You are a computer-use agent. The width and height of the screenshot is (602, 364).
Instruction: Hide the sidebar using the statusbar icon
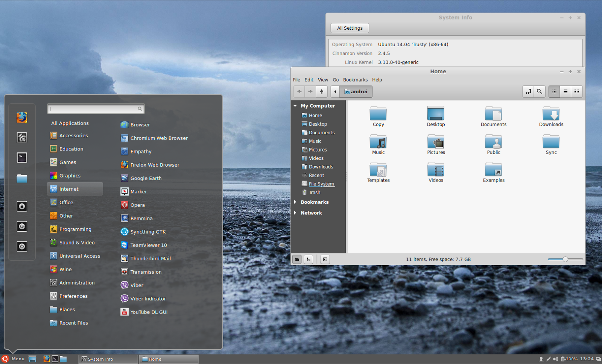coord(325,259)
